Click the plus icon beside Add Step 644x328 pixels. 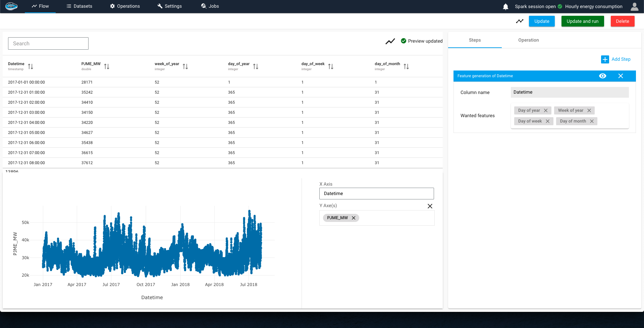605,59
